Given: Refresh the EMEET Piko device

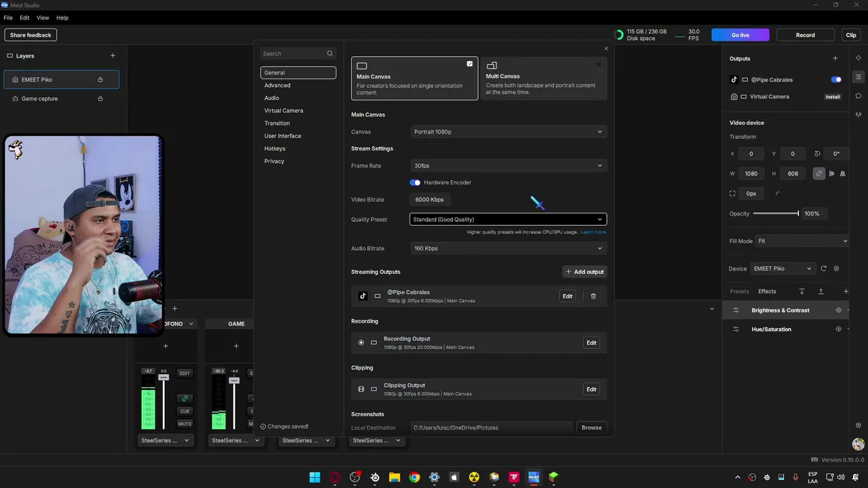Looking at the screenshot, I should coord(824,268).
